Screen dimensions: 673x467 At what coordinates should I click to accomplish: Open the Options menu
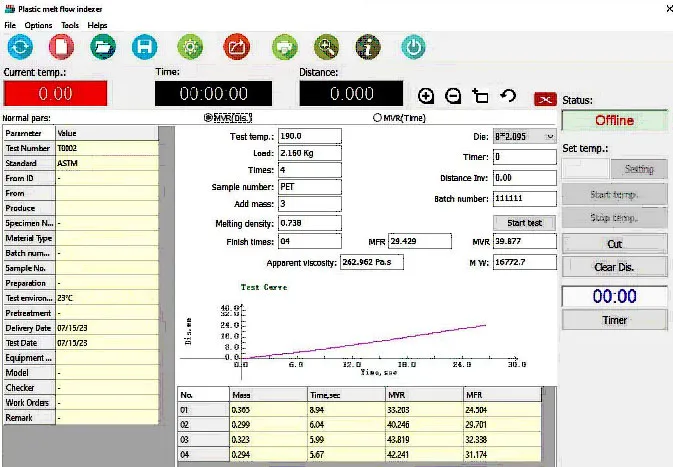[38, 25]
